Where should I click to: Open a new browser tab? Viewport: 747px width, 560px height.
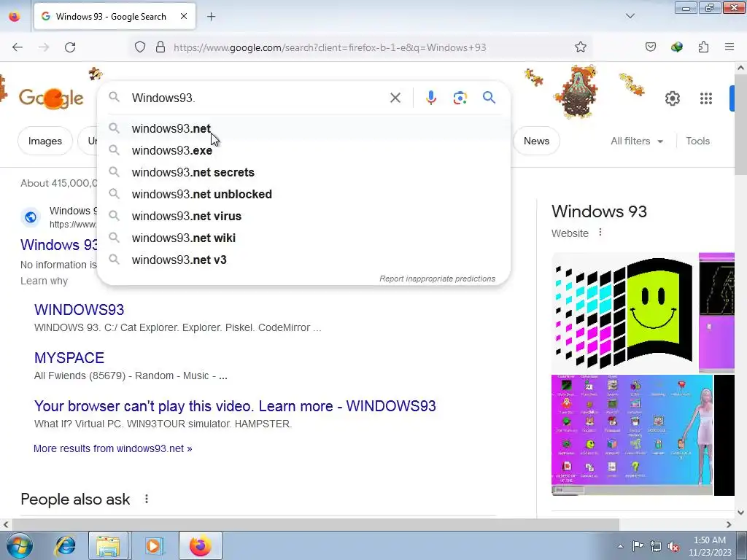pyautogui.click(x=211, y=17)
